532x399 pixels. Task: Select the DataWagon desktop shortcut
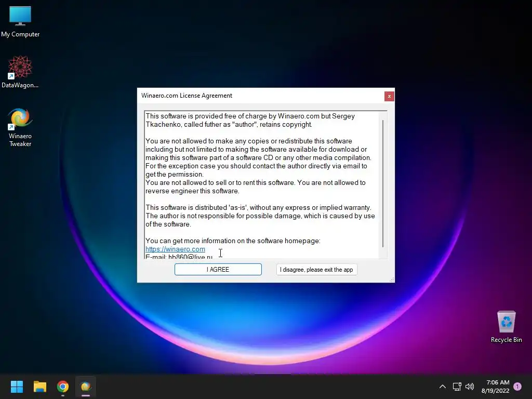20,72
